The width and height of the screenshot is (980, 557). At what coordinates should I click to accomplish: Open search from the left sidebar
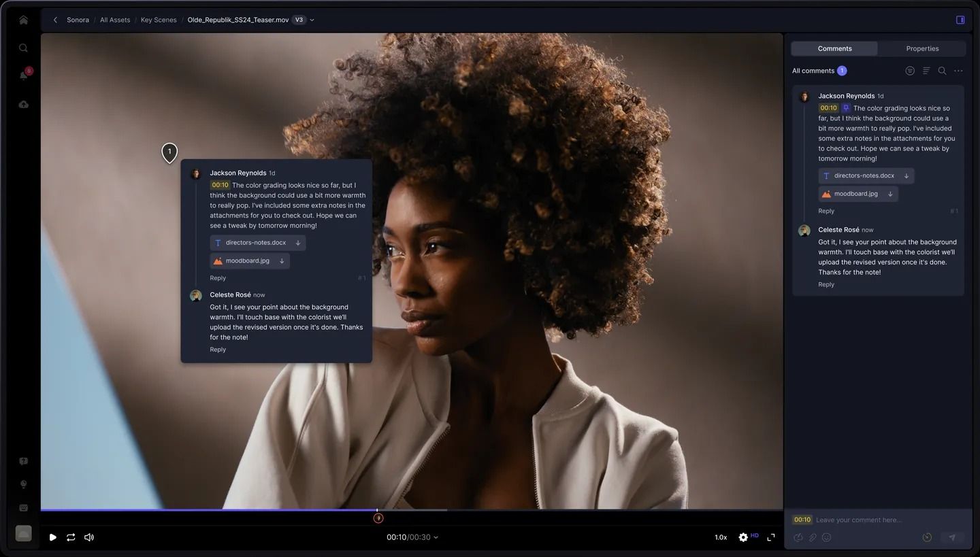coord(23,48)
